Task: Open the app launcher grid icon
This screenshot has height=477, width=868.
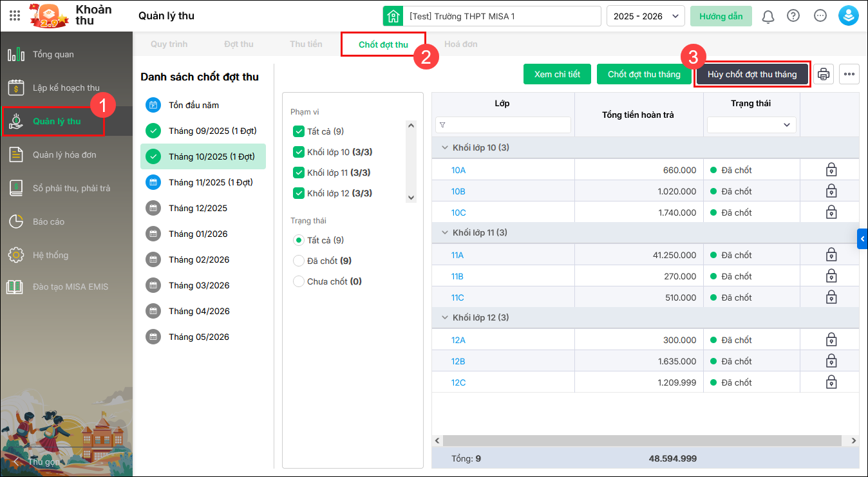Action: pyautogui.click(x=15, y=16)
